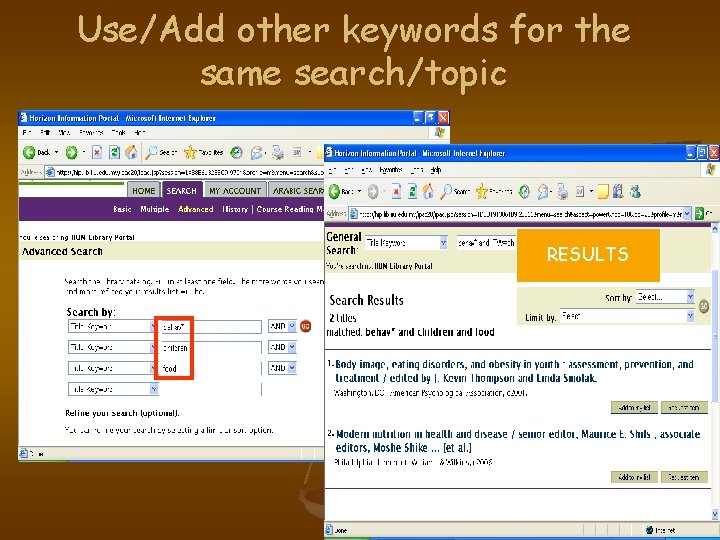This screenshot has width=720, height=540.
Task: Open first Title Keyword dropdown beside behav*
Action: [154, 326]
